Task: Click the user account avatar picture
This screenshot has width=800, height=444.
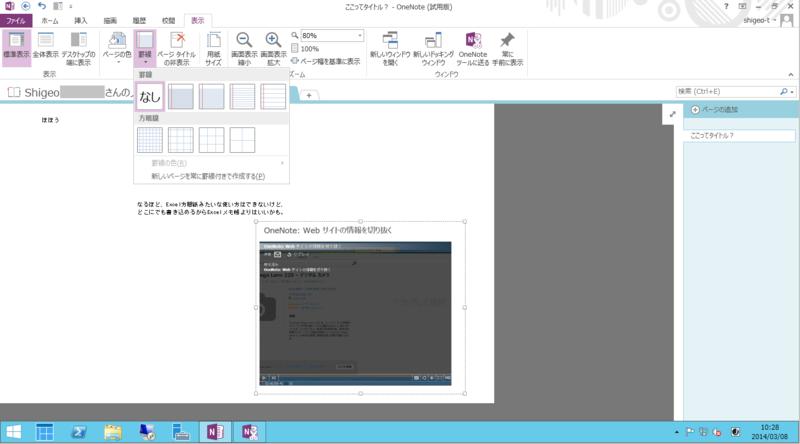Action: [787, 20]
